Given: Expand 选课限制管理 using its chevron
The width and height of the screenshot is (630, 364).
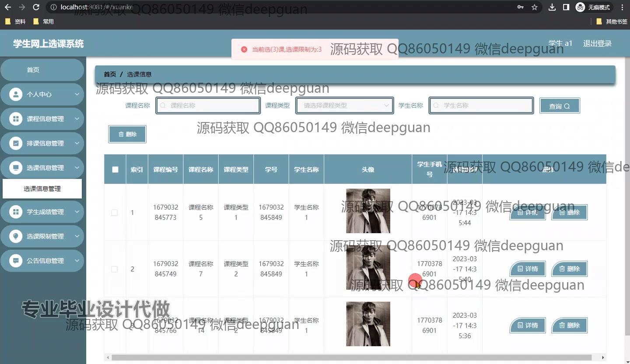Looking at the screenshot, I should 77,236.
